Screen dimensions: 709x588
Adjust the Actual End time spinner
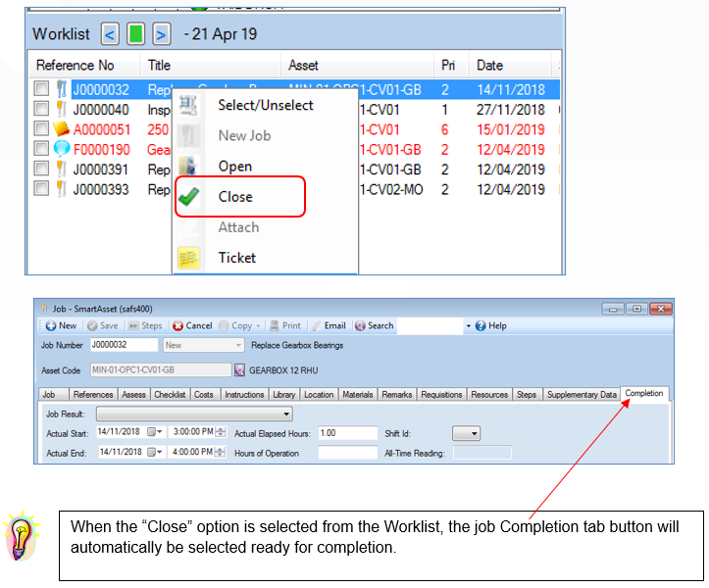[221, 452]
